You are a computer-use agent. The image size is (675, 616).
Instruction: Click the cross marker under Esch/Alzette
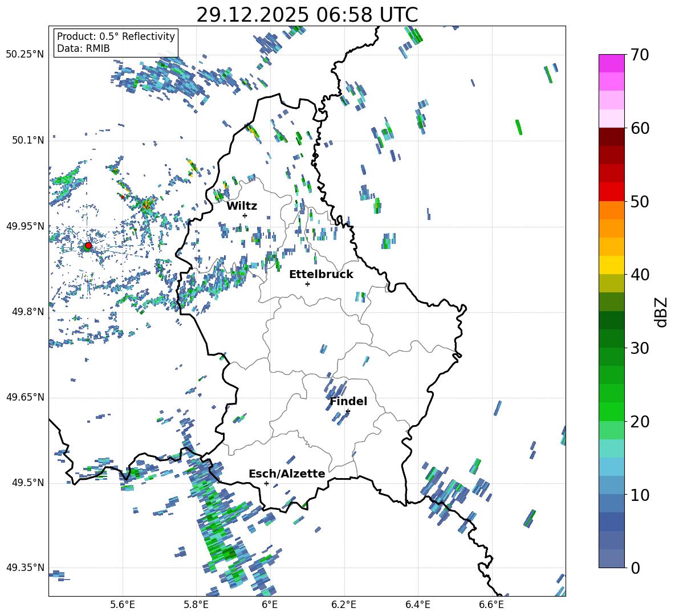(x=266, y=483)
